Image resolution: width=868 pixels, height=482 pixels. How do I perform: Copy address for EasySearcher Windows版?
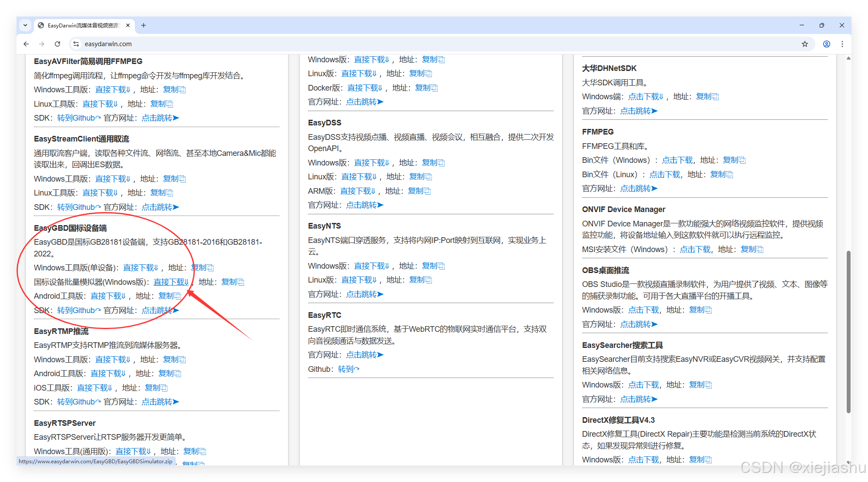click(x=700, y=385)
